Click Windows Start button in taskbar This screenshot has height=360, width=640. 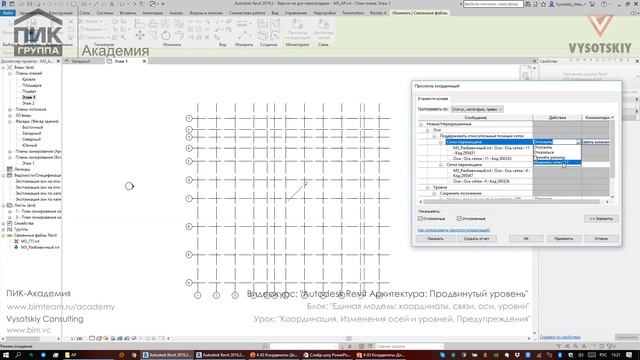[x=6, y=355]
